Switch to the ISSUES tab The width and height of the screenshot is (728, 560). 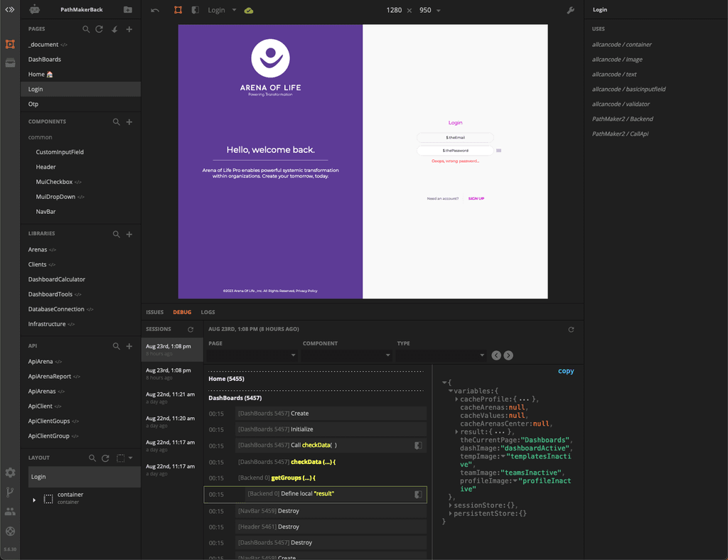(x=154, y=312)
